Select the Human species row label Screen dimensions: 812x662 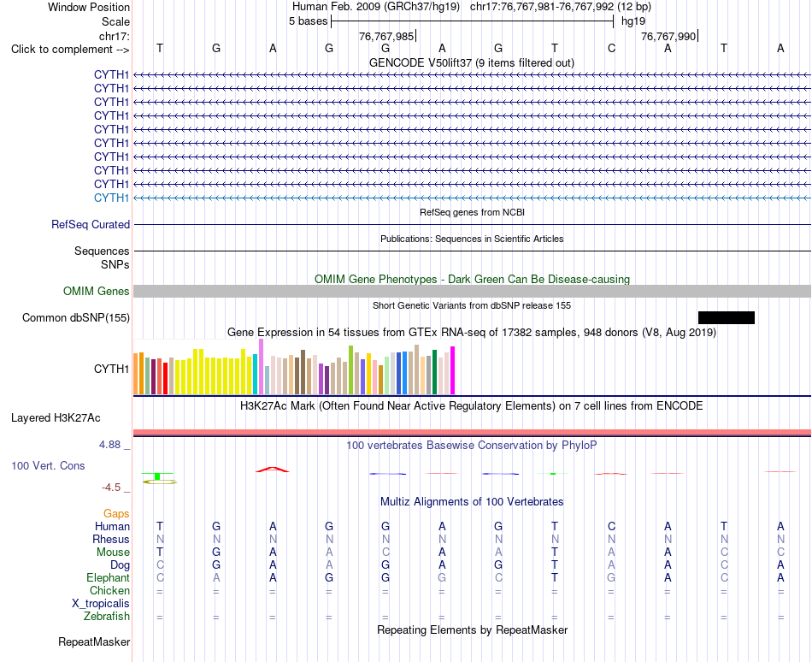coord(112,526)
